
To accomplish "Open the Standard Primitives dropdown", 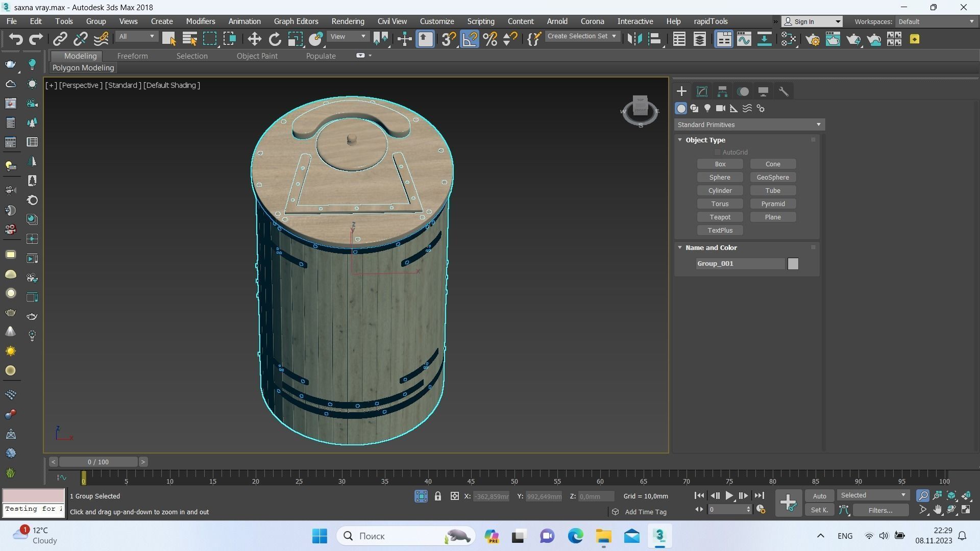I will coord(749,124).
